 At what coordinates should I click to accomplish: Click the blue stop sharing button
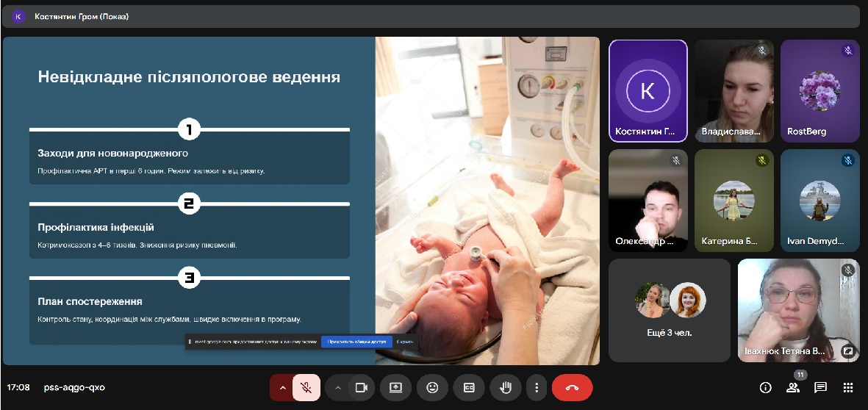click(356, 342)
